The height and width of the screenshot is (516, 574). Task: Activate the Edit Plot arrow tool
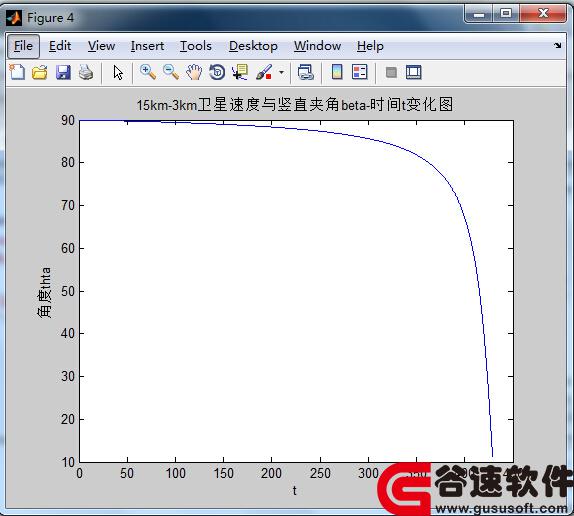pos(118,72)
